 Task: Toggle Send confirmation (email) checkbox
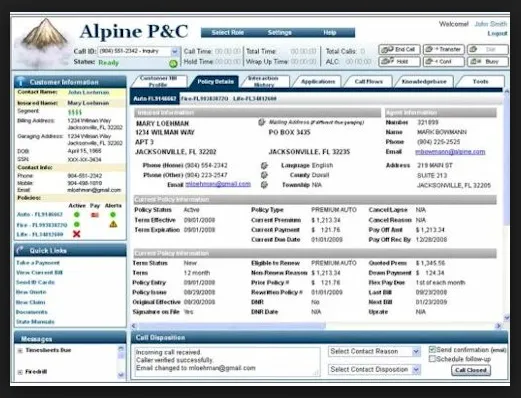point(432,350)
